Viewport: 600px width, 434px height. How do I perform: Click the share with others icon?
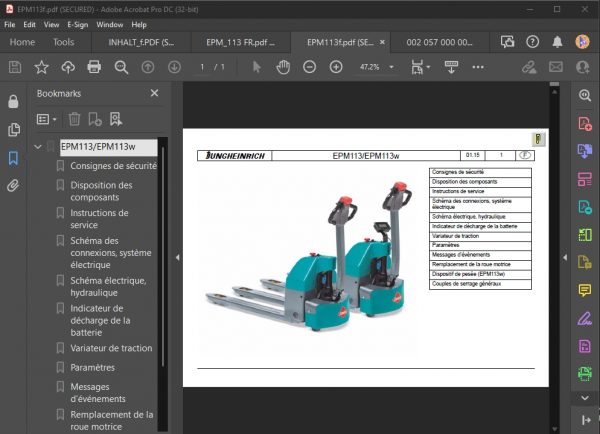[583, 67]
